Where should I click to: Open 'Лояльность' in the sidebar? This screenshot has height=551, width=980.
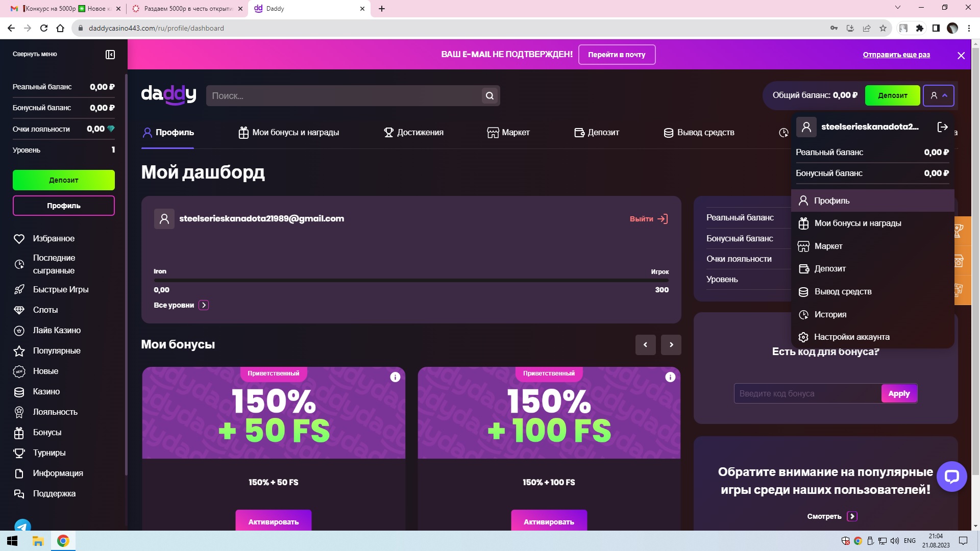(x=45, y=412)
